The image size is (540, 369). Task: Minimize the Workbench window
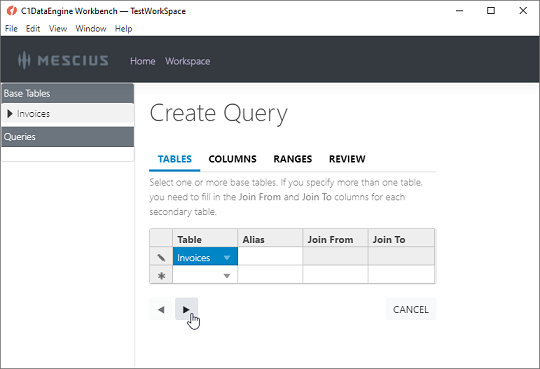click(459, 11)
